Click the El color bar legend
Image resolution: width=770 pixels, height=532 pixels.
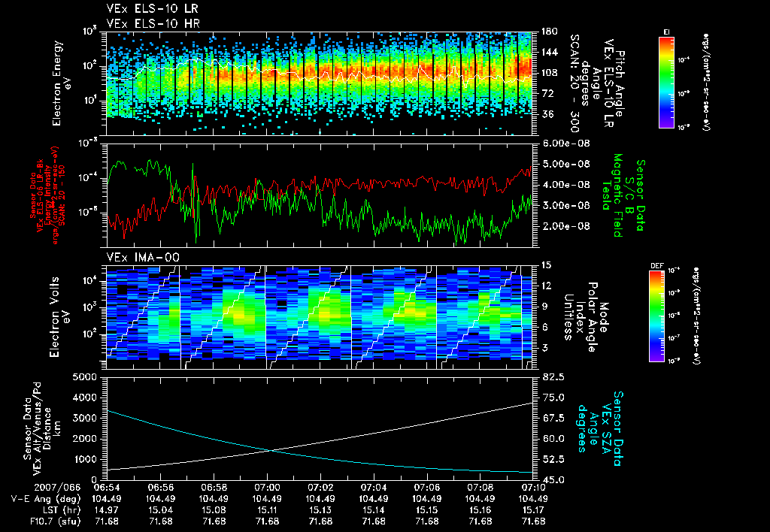pos(666,82)
